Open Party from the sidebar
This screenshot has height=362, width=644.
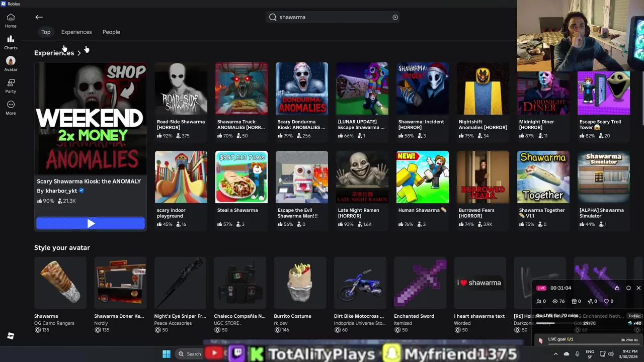click(x=11, y=86)
